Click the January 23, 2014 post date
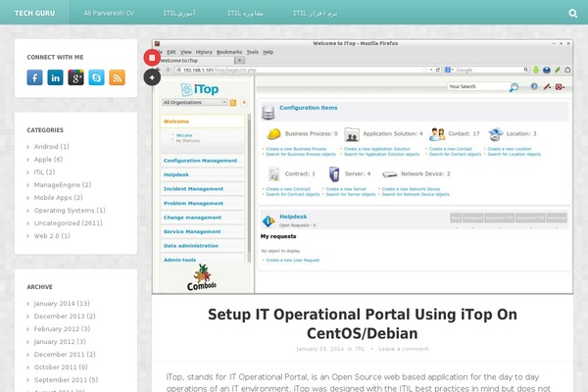The image size is (588, 392). [x=319, y=349]
